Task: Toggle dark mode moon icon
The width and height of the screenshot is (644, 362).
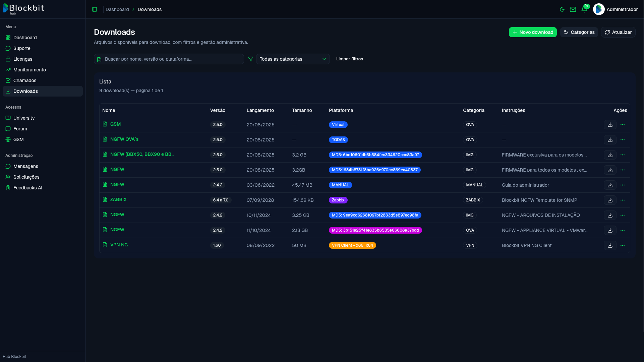Action: [562, 9]
